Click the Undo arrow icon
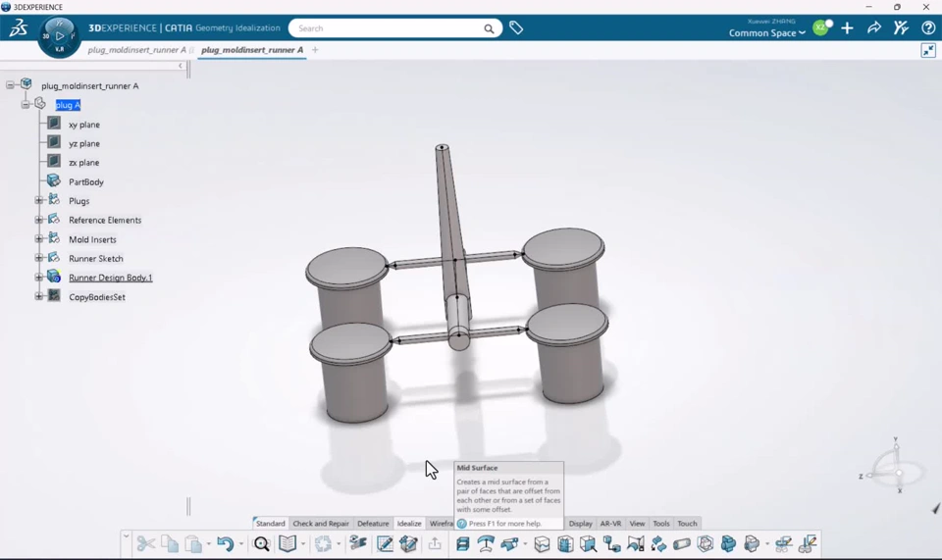This screenshot has height=560, width=942. 226,543
